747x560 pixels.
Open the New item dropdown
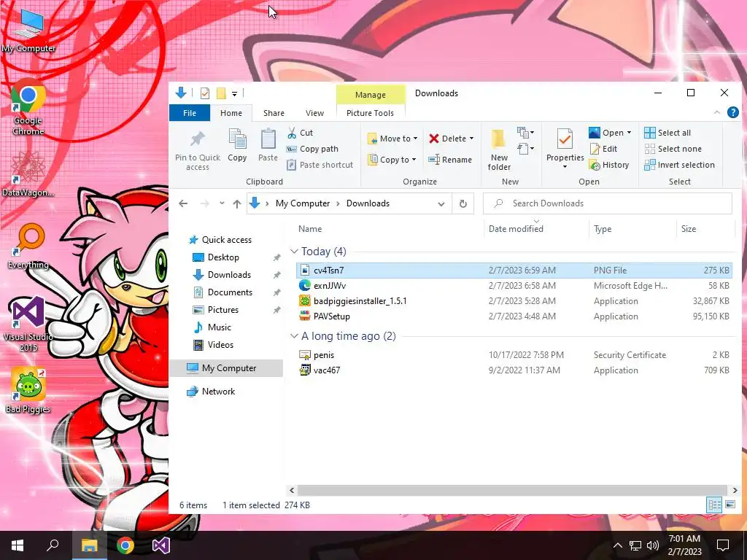pos(525,132)
